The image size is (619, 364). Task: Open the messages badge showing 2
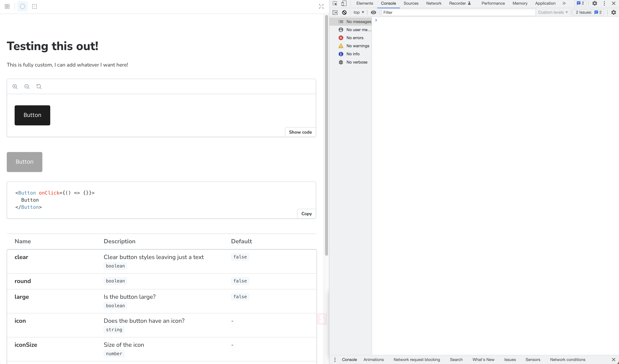[x=580, y=3]
